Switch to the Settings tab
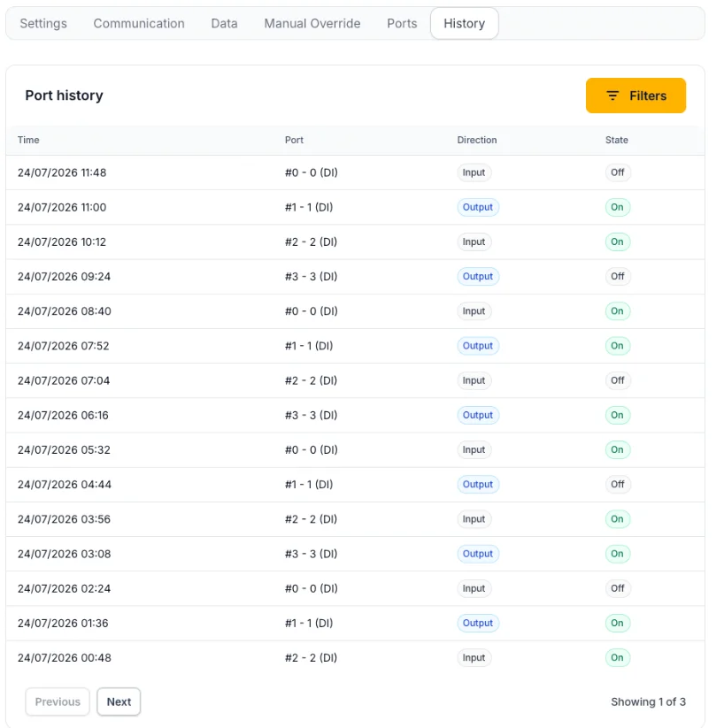Screen dimensions: 724x728 pyautogui.click(x=43, y=24)
